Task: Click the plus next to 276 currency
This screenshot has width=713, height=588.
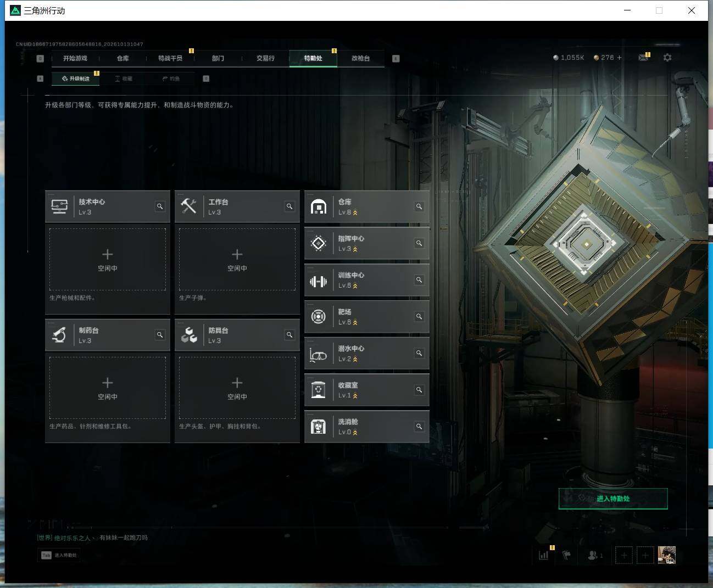Action: (x=620, y=58)
